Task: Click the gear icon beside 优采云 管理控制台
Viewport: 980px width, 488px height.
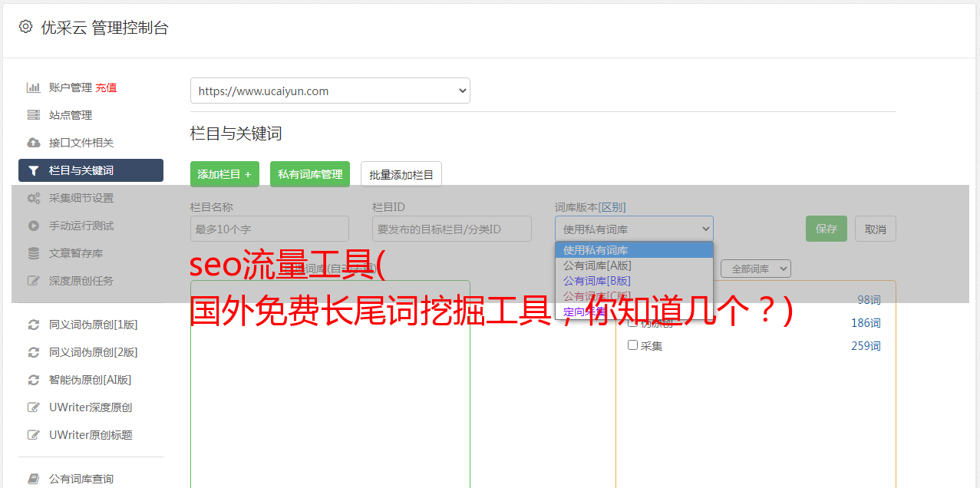Action: [25, 27]
